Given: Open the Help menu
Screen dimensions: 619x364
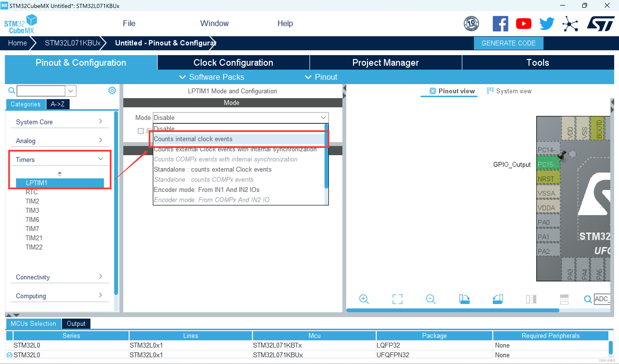Looking at the screenshot, I should [285, 23].
